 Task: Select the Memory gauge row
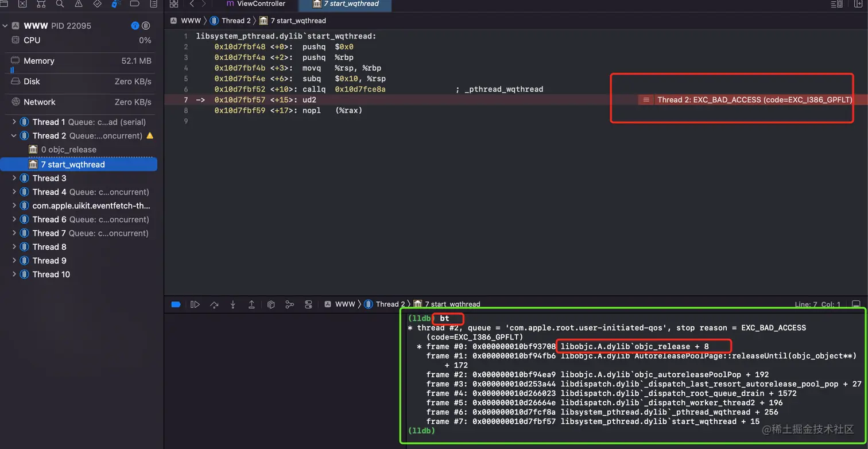click(80, 61)
